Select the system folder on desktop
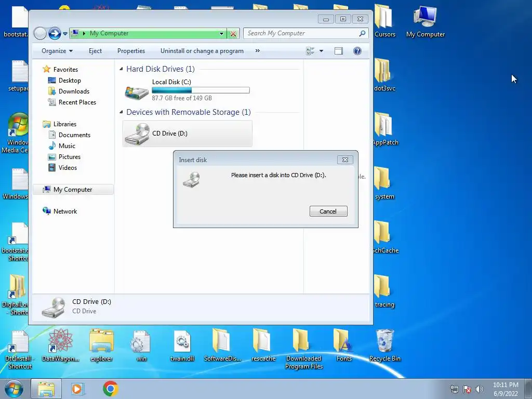Viewport: 532px width, 399px height. pyautogui.click(x=384, y=182)
